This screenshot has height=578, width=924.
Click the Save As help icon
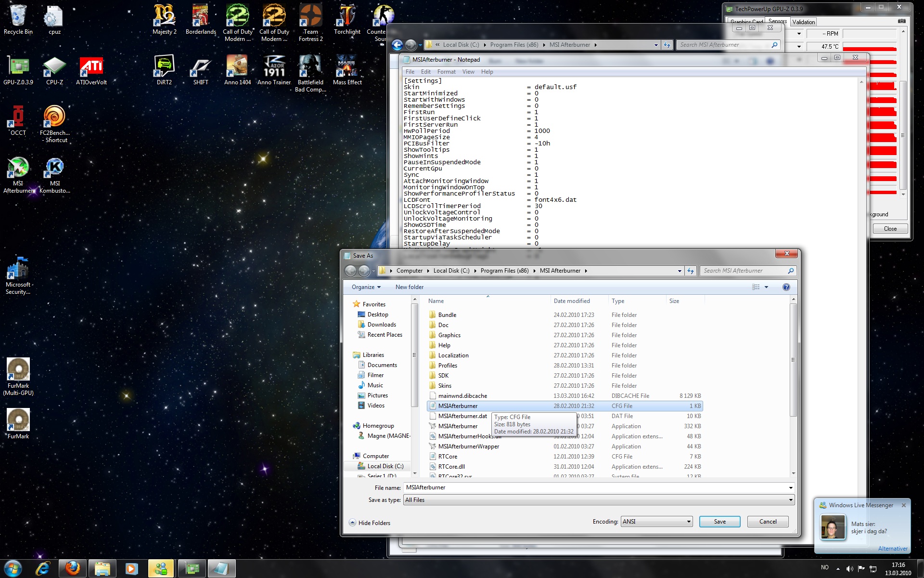[x=786, y=287]
